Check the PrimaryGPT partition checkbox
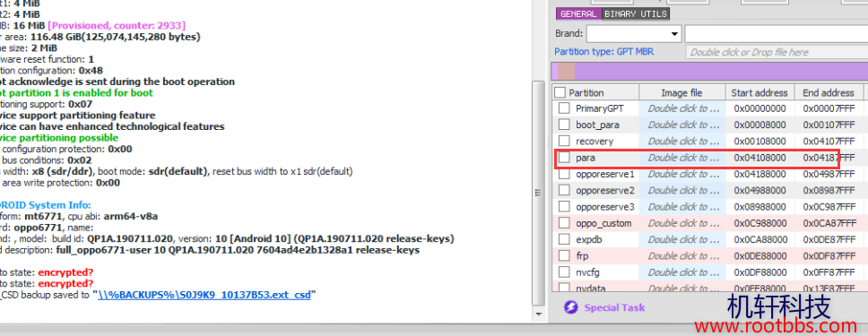 tap(564, 108)
